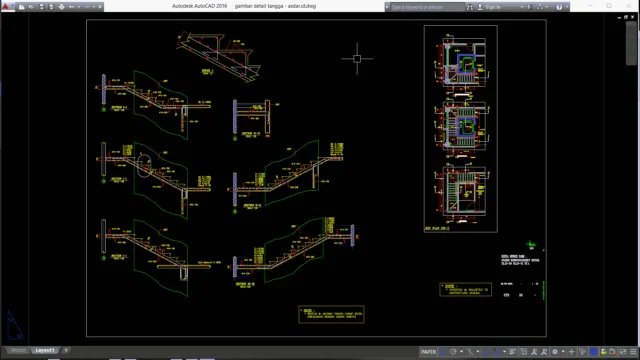Expand the Quick Access Toolbar customize dropdown
The image size is (640, 360).
100,7
